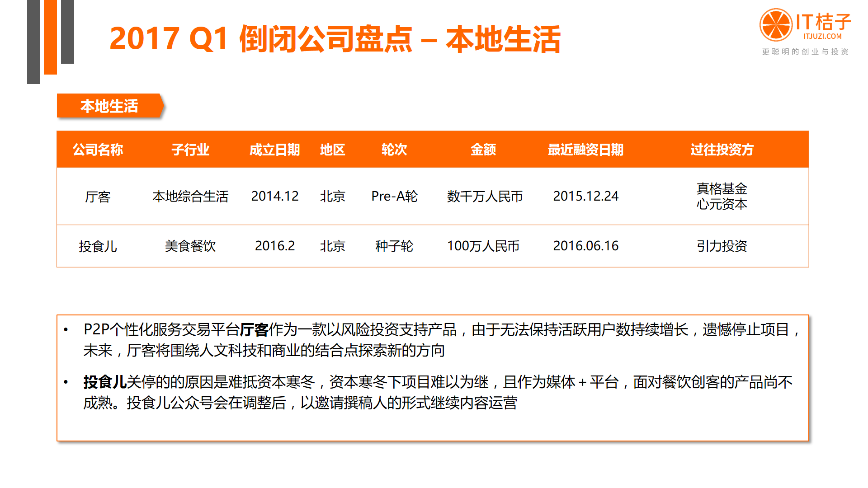The width and height of the screenshot is (868, 488).
Task: Select the 成立日期 header cell
Action: coord(274,150)
